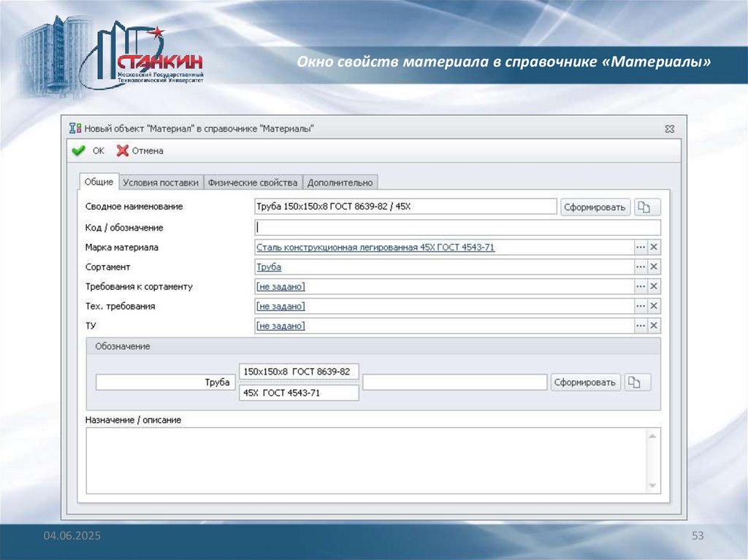
Task: Close the Новый объект Материал dialog
Action: click(x=669, y=129)
